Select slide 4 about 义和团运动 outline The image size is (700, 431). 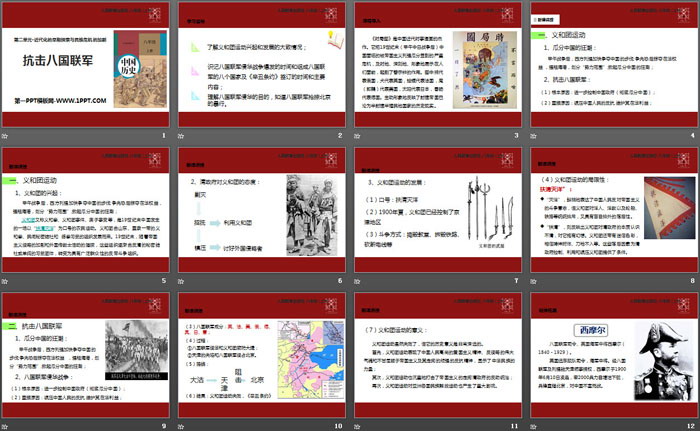pyautogui.click(x=614, y=64)
